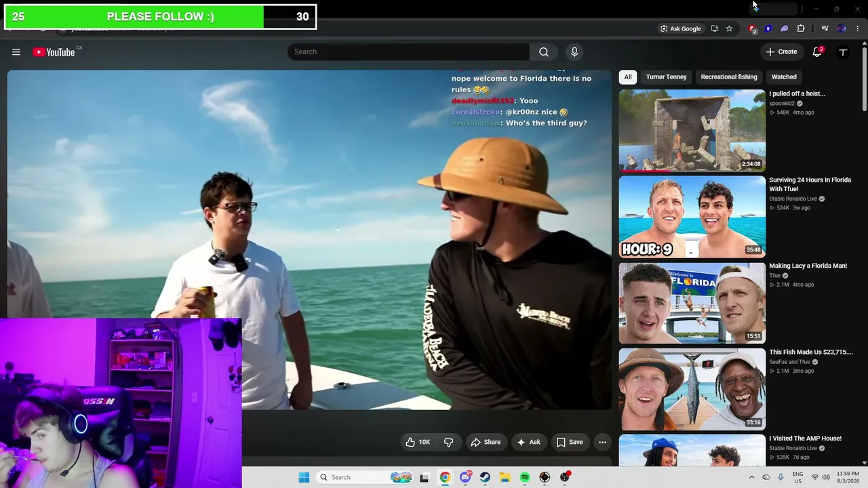Screen dimensions: 868x488
Task: Open the spoonkid2 channel link
Action: coord(781,104)
